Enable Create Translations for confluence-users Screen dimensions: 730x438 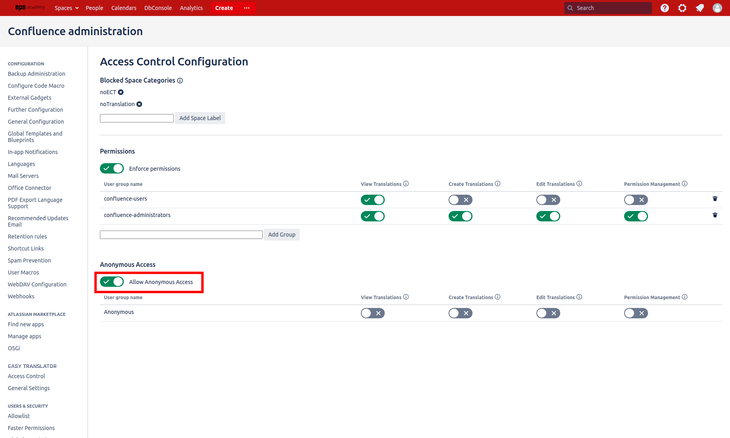[x=460, y=200]
